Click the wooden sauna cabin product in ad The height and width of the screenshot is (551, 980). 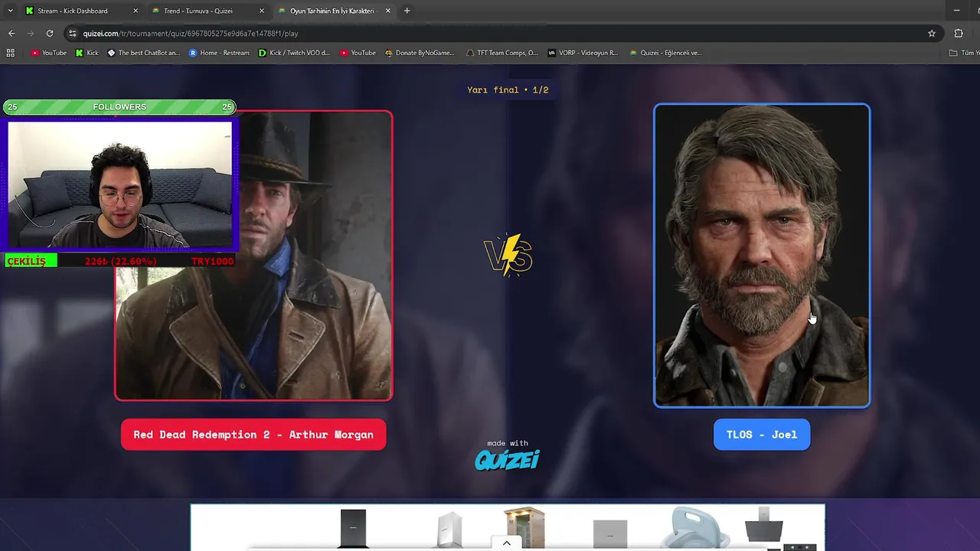[524, 527]
